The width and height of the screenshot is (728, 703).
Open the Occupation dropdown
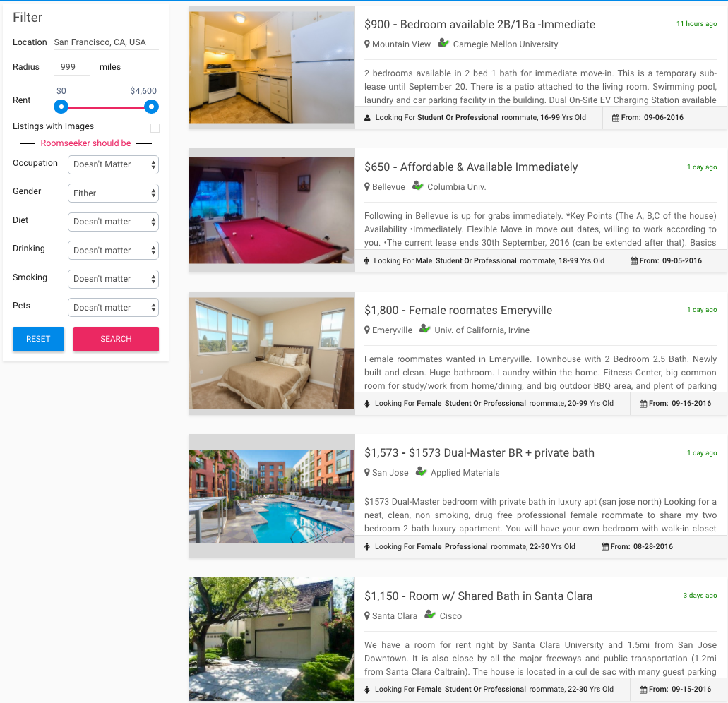click(113, 164)
